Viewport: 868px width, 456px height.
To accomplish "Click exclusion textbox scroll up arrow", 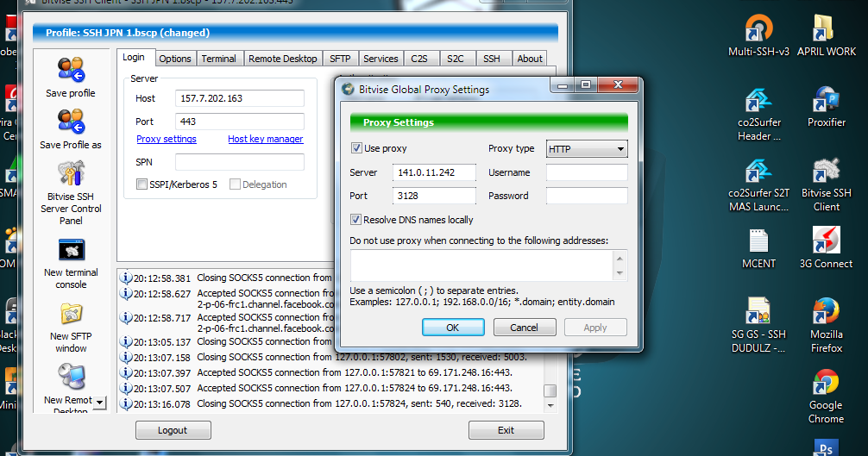I will [620, 258].
